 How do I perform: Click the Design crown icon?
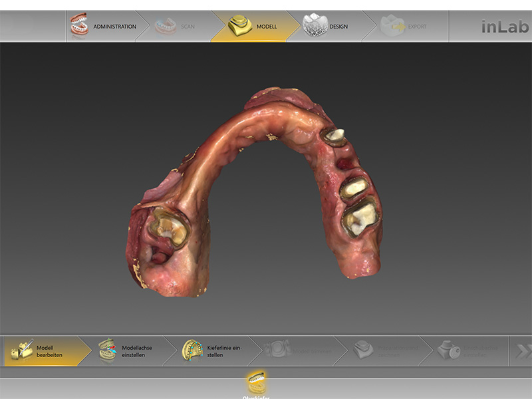pos(314,26)
